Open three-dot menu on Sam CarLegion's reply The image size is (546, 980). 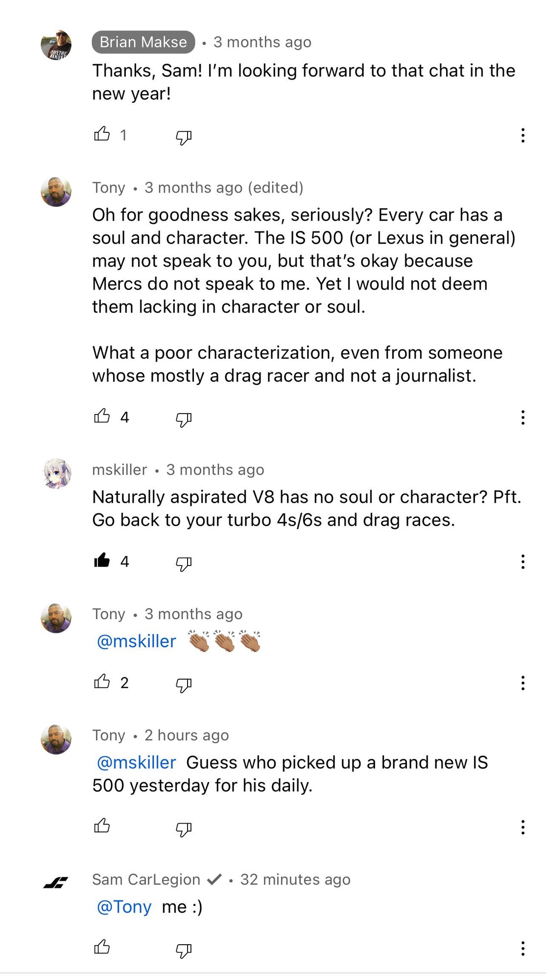(523, 949)
